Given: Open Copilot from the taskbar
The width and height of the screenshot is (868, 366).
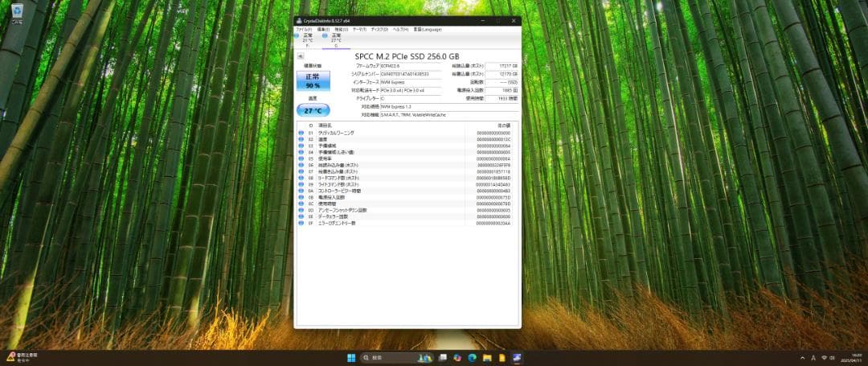Looking at the screenshot, I should (457, 358).
